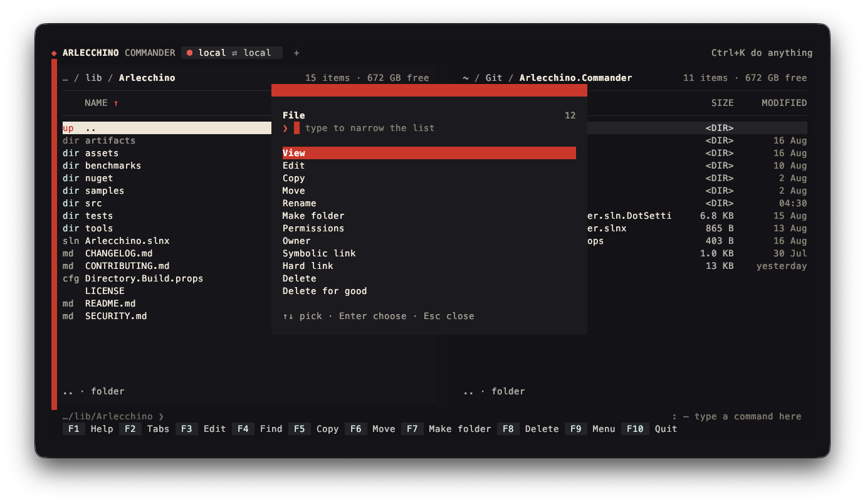Toggle the NAME column sort arrow
The width and height of the screenshot is (865, 504).
(116, 103)
